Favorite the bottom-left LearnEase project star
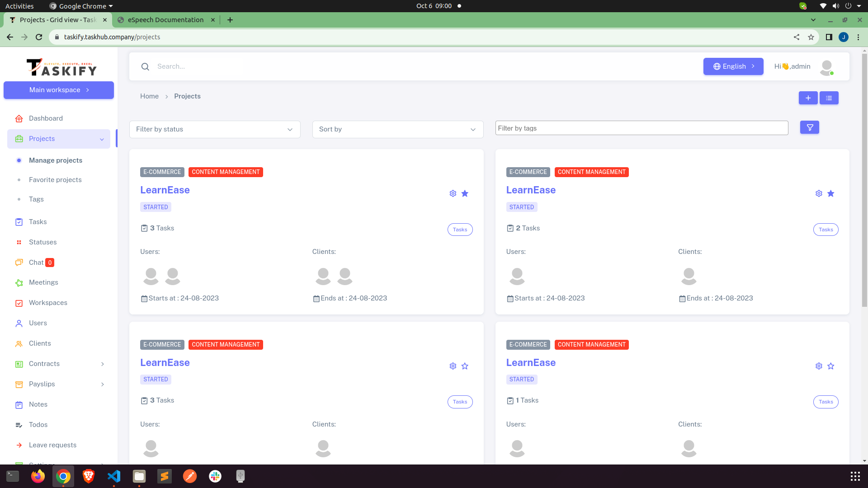The image size is (868, 488). [465, 366]
